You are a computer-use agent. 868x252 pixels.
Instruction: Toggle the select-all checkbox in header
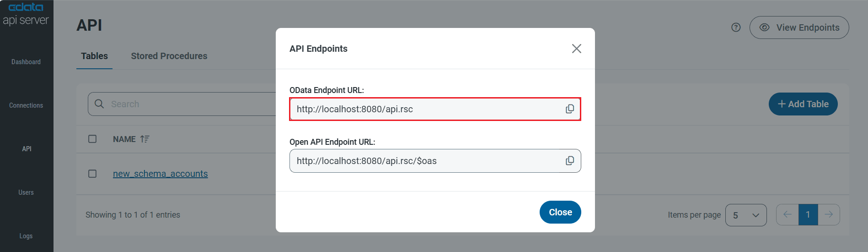click(x=92, y=139)
